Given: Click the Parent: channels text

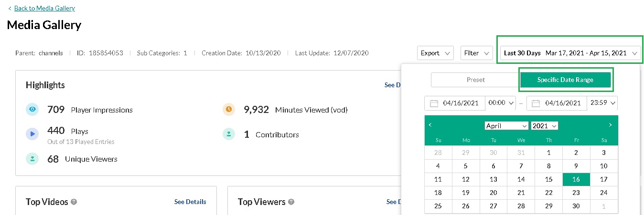Looking at the screenshot, I should 39,53.
